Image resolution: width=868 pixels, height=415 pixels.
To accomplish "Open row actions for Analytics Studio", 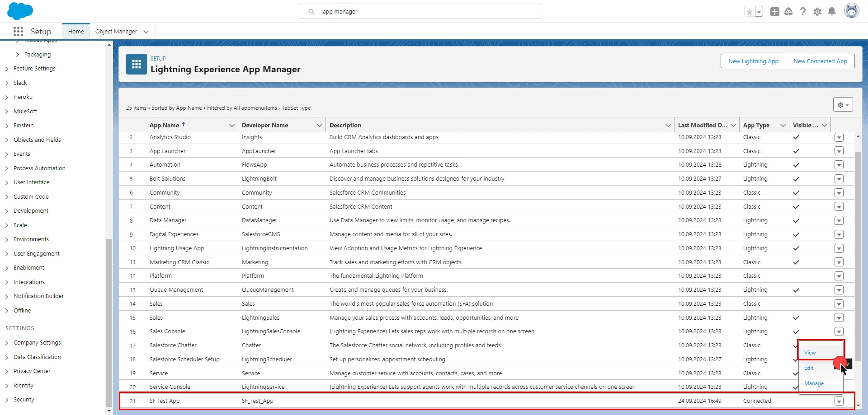I will [839, 137].
